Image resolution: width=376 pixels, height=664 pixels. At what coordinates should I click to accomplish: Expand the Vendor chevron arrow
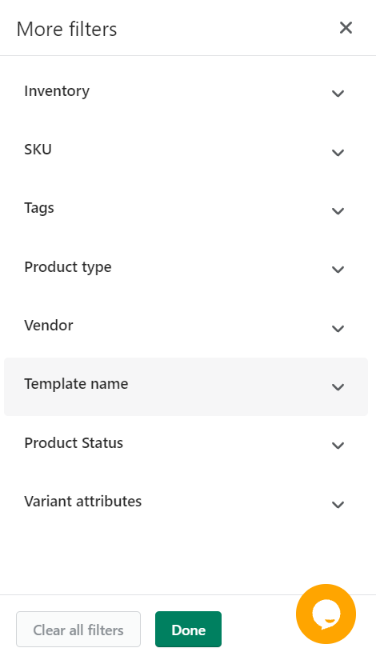click(x=337, y=328)
